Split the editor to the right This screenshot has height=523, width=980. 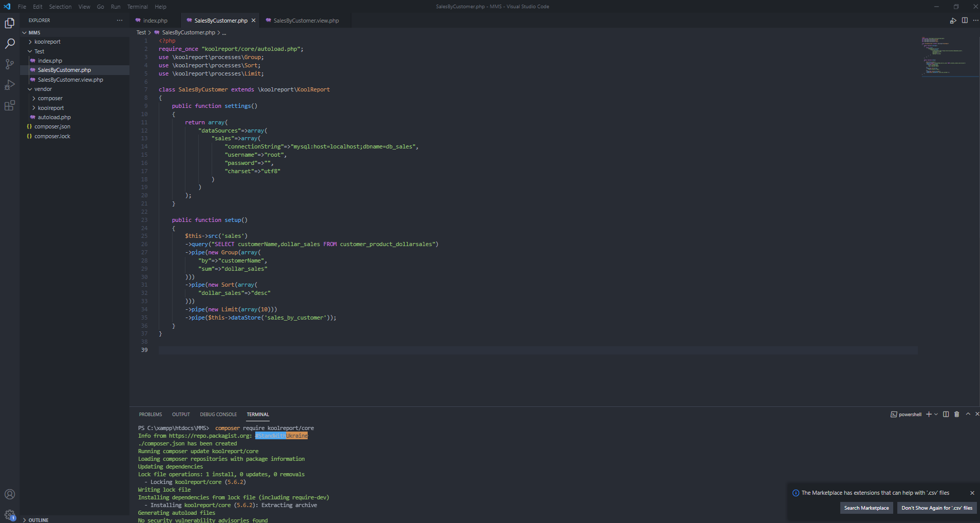965,21
